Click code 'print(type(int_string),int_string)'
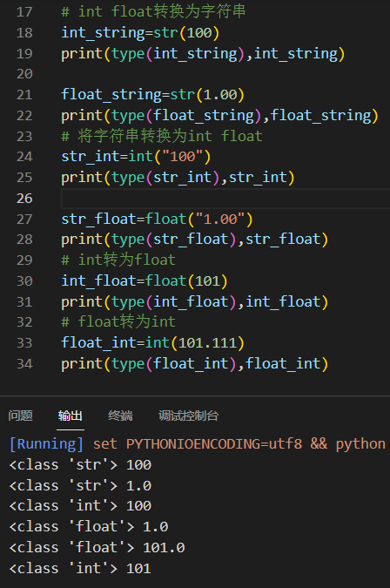 tap(203, 53)
